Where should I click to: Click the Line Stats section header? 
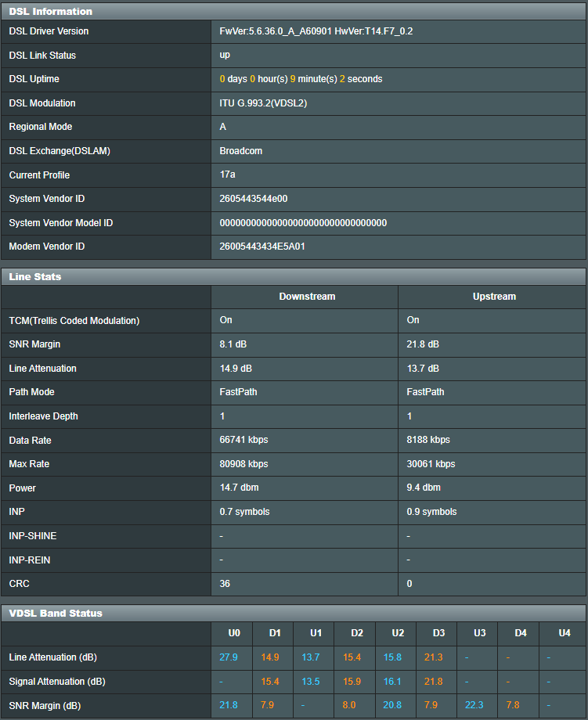tap(35, 276)
